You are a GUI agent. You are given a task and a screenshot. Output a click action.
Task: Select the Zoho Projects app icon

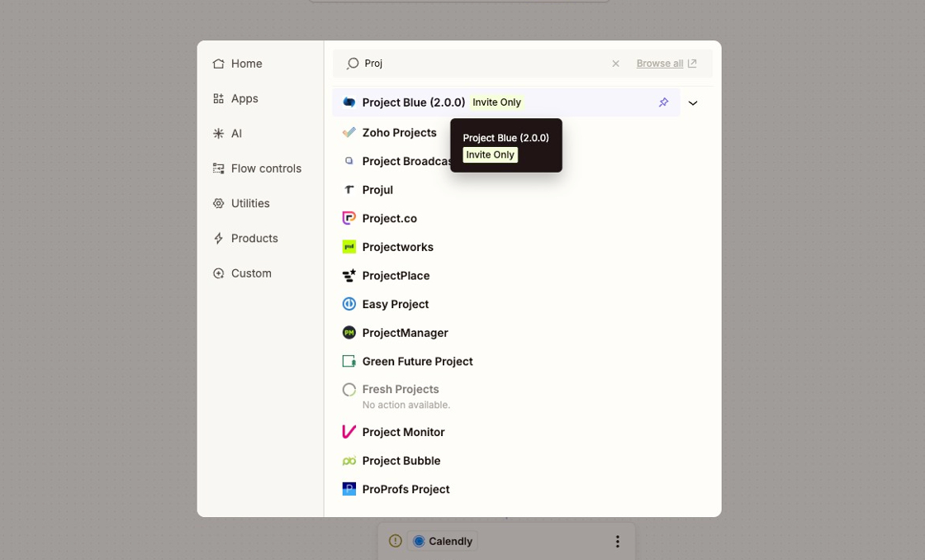tap(349, 132)
